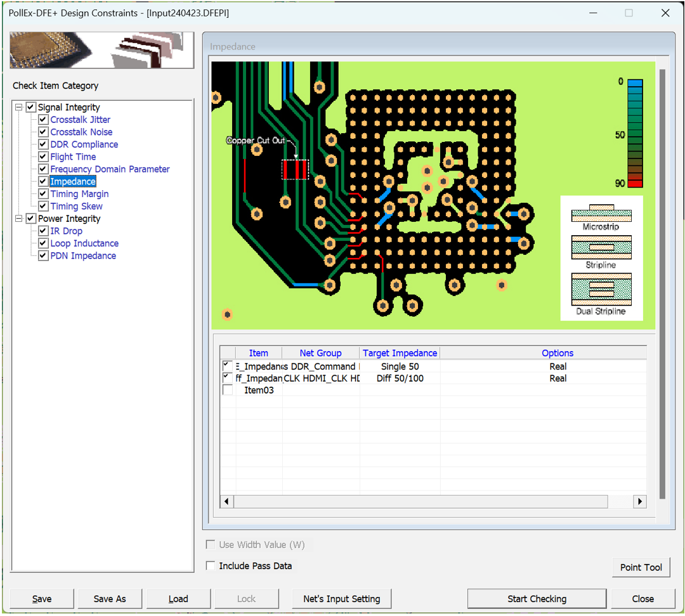Click the red 90 color legend swatch
The height and width of the screenshot is (616, 685).
click(x=635, y=183)
